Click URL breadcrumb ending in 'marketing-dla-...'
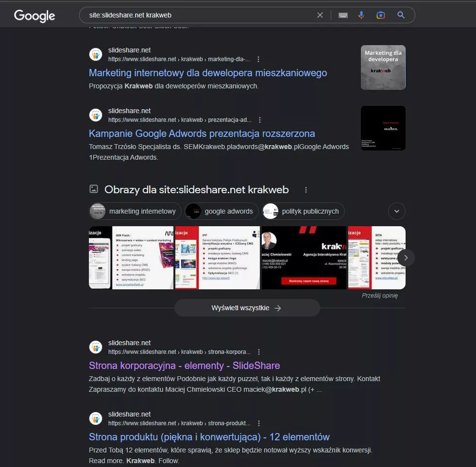The height and width of the screenshot is (467, 476). 179,59
